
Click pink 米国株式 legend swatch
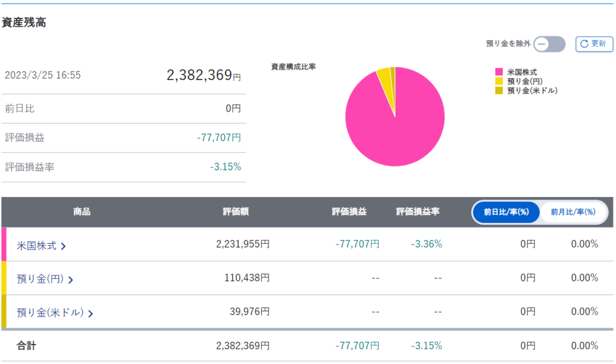[499, 73]
